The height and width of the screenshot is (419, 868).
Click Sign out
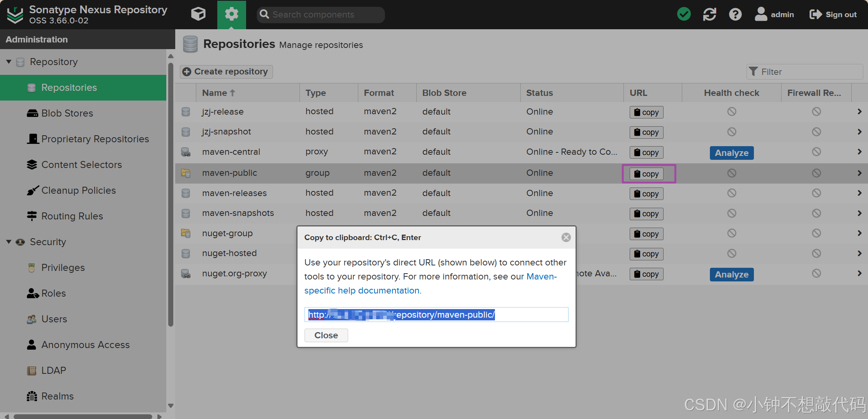pos(833,14)
